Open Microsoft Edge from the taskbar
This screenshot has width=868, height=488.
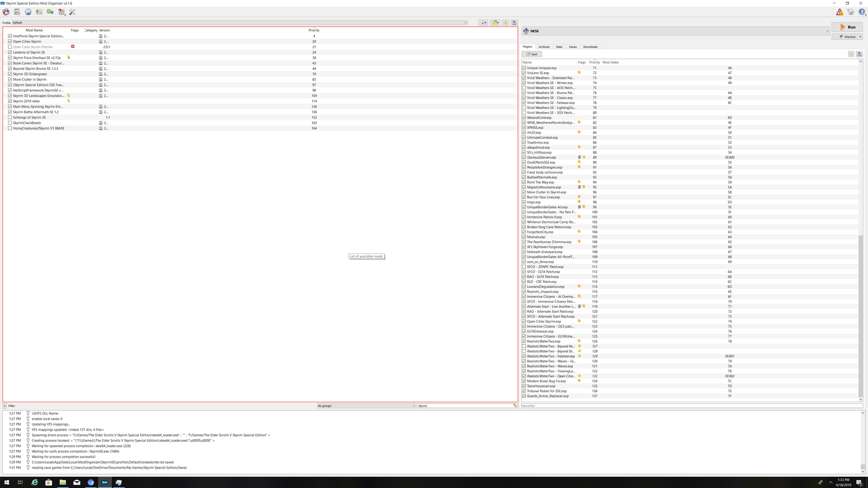tap(35, 482)
